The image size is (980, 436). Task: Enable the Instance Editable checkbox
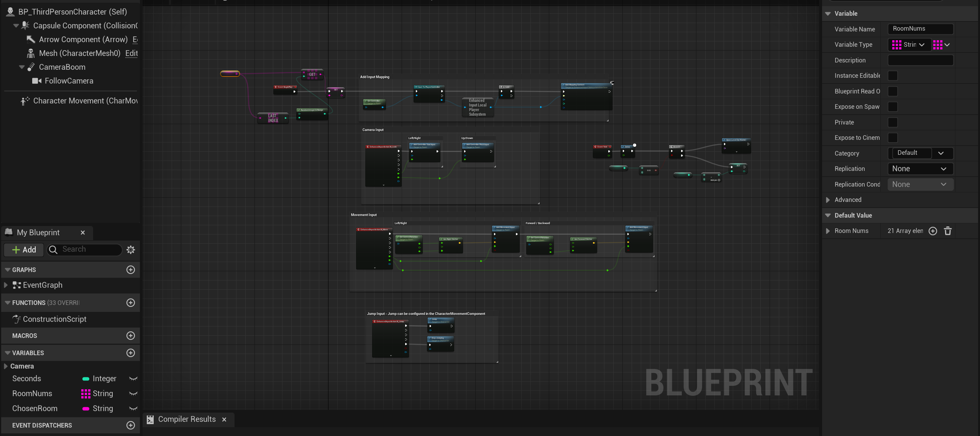coord(893,76)
